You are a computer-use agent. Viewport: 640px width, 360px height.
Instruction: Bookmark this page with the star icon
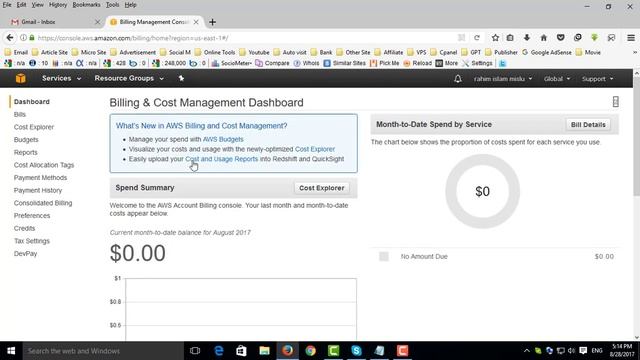point(495,38)
